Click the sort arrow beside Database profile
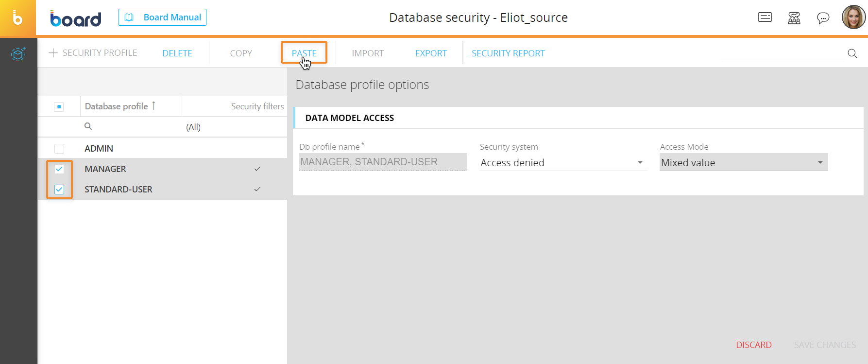Image resolution: width=868 pixels, height=364 pixels. click(x=153, y=105)
